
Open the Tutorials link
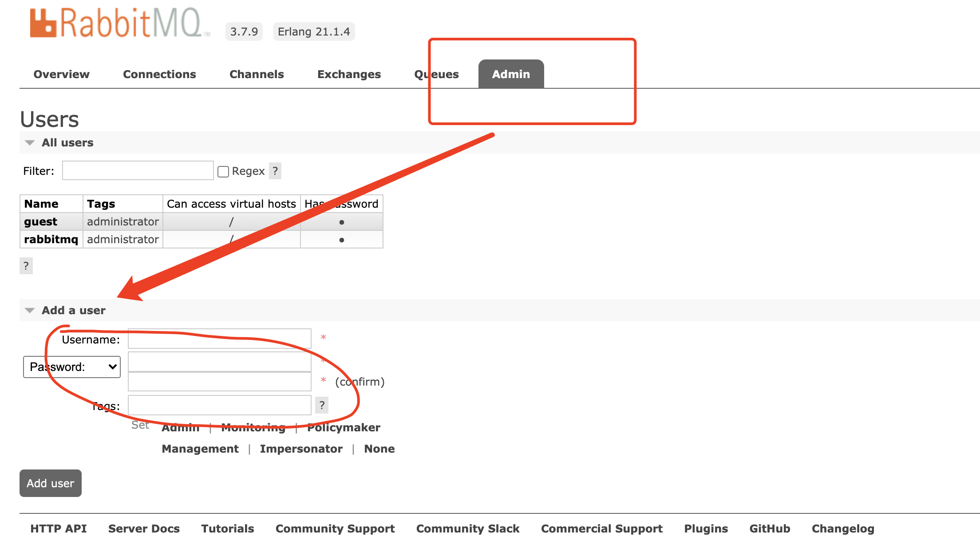pos(228,528)
